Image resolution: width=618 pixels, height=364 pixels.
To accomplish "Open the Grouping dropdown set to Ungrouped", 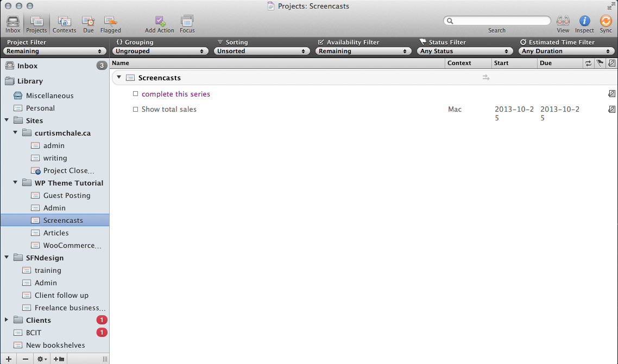I will [x=160, y=50].
